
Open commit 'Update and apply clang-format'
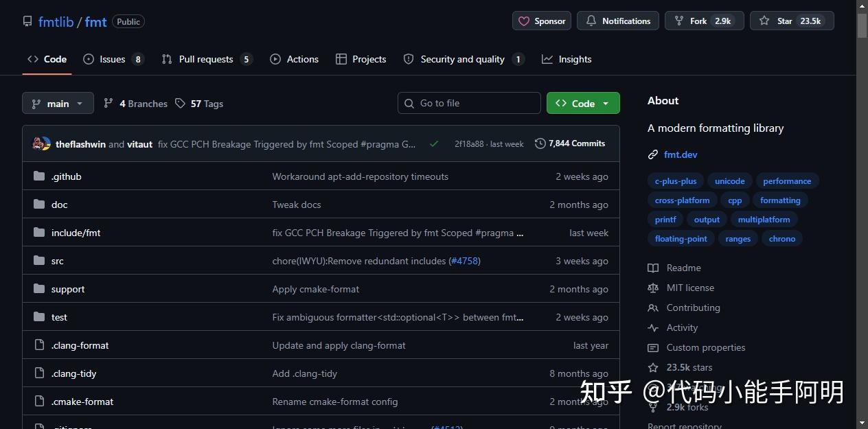coord(339,345)
